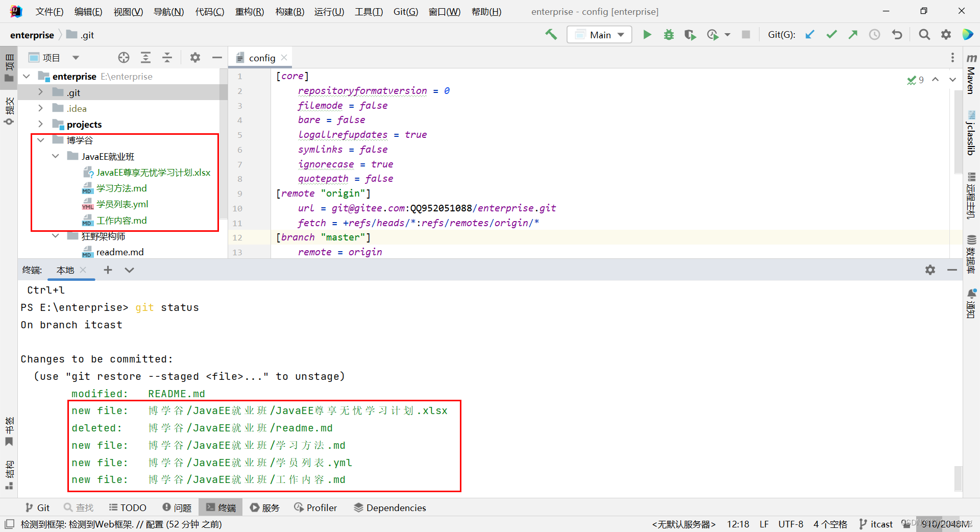Image resolution: width=980 pixels, height=532 pixels.
Task: Click the Profiler run icon in toolbar
Action: (713, 35)
